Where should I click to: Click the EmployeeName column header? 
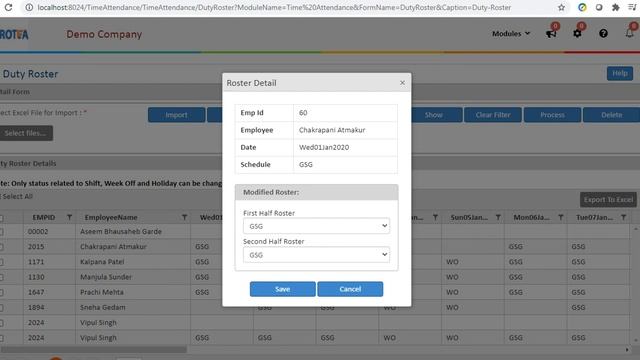(111, 218)
